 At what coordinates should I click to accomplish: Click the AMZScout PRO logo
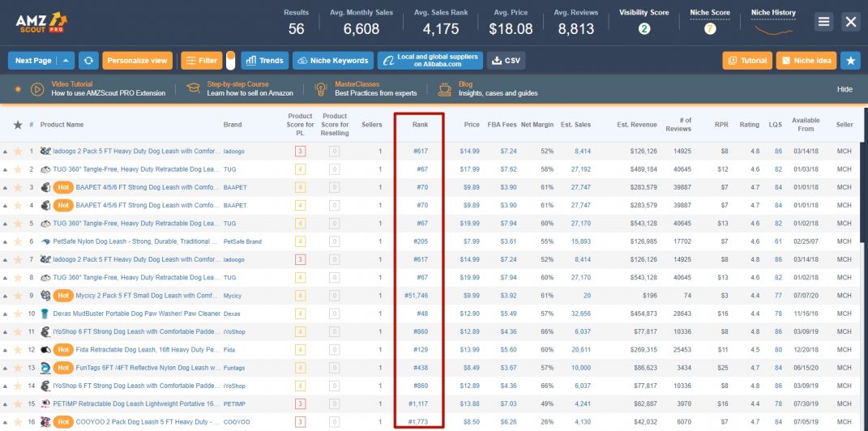click(41, 22)
